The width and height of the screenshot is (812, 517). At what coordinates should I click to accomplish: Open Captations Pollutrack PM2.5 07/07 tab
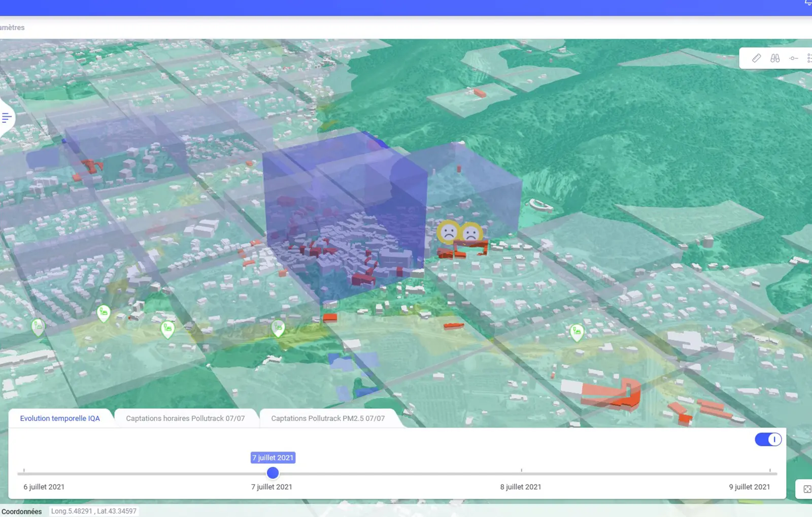pos(328,418)
